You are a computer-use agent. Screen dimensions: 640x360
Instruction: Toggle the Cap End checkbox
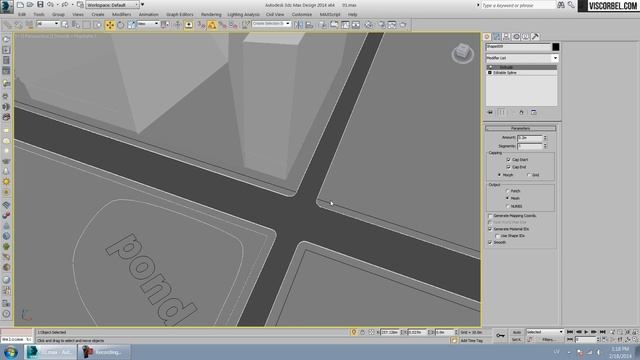pos(508,167)
